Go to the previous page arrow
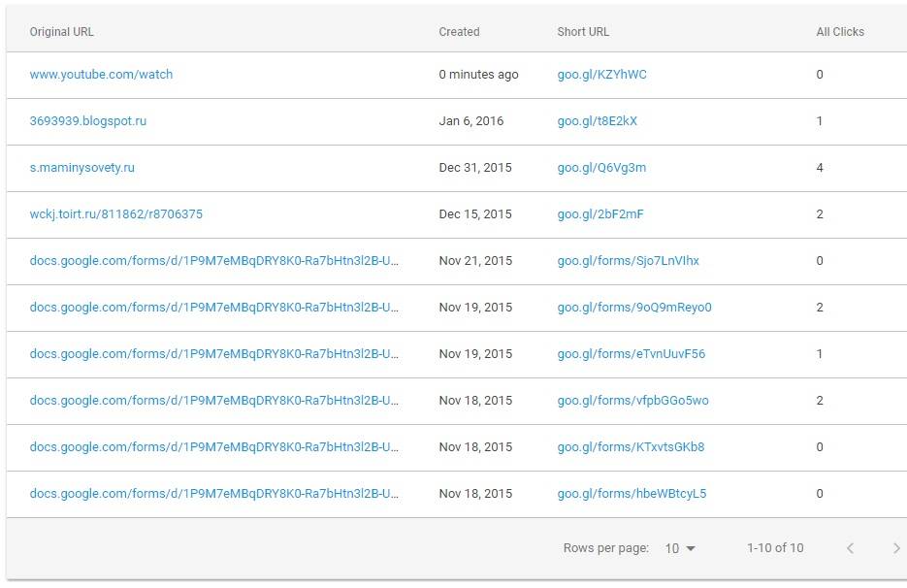Screen dimensions: 907x588 pyautogui.click(x=850, y=548)
